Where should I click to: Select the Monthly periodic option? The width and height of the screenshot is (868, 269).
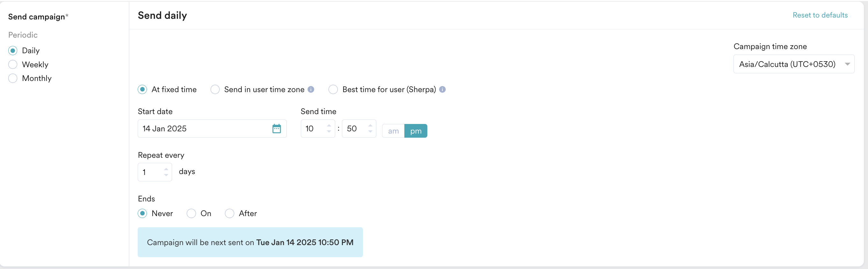13,78
